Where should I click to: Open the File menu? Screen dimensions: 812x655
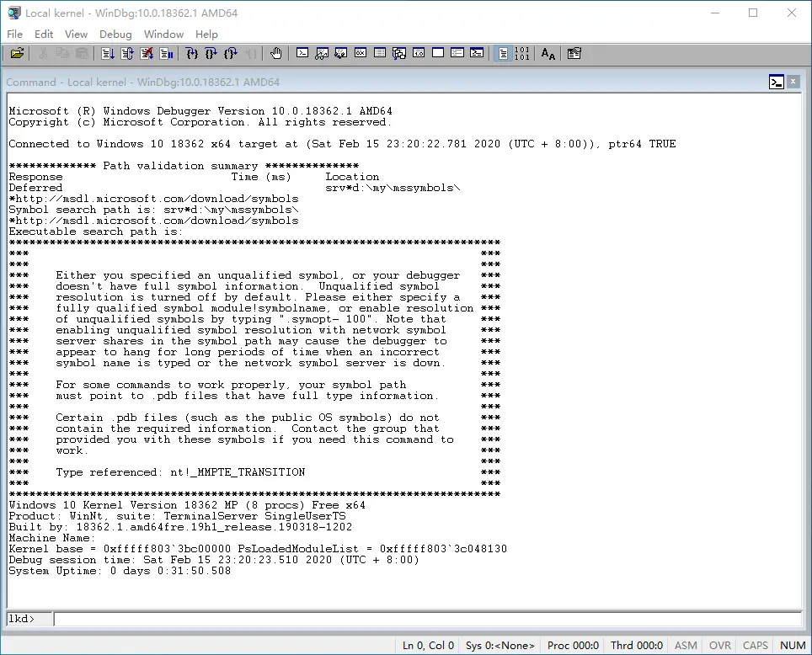[x=14, y=35]
